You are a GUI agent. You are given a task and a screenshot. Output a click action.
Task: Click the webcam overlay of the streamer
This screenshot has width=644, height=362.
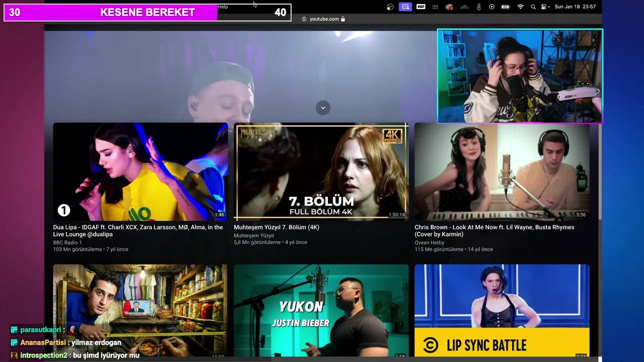click(x=520, y=76)
